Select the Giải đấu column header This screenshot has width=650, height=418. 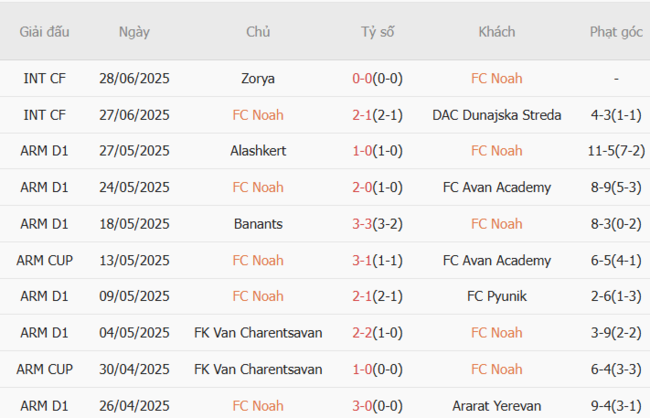coord(45,32)
